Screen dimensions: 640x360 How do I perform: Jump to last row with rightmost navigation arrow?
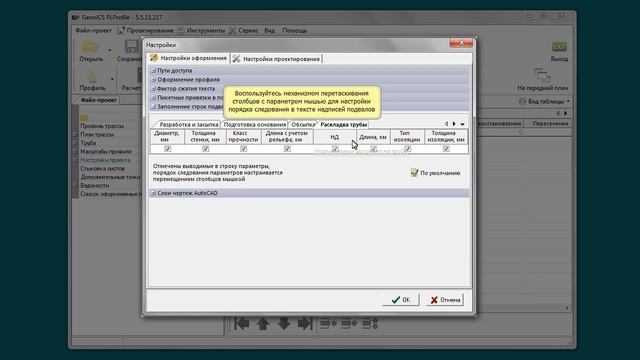point(304,324)
